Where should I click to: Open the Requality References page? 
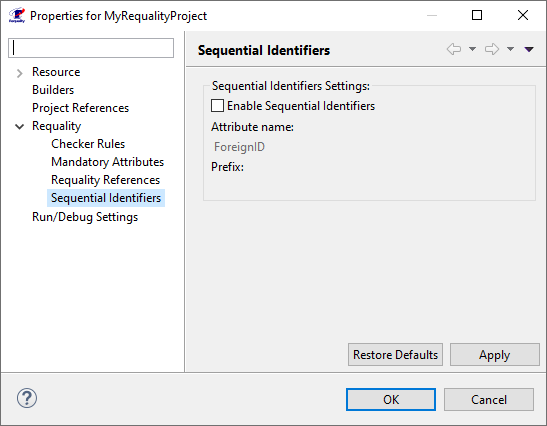[x=105, y=180]
